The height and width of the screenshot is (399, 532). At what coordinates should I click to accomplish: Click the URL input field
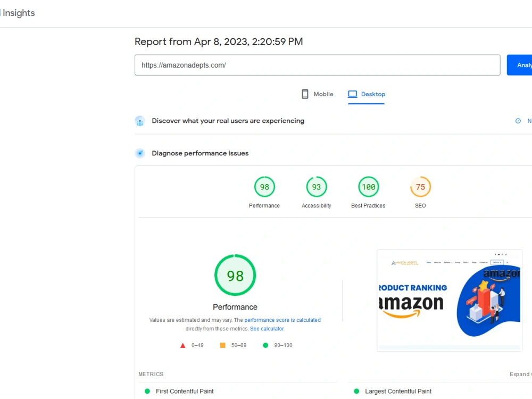317,65
